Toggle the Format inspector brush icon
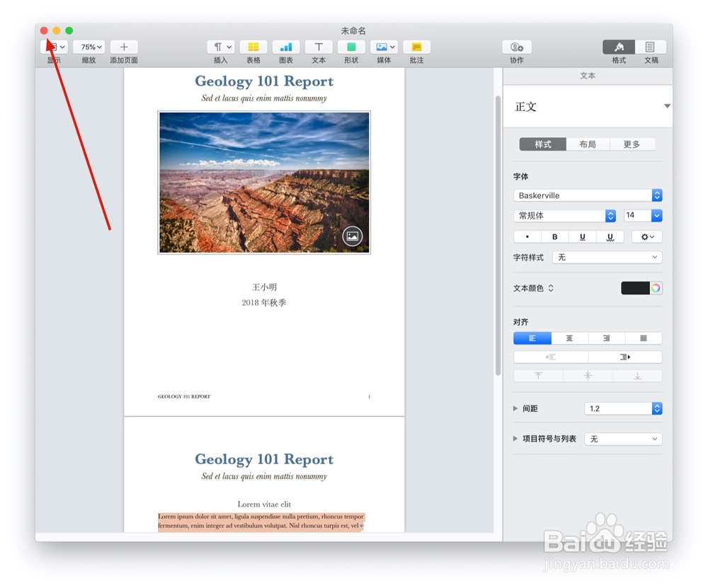Viewport: 708px width, 588px height. coord(619,47)
